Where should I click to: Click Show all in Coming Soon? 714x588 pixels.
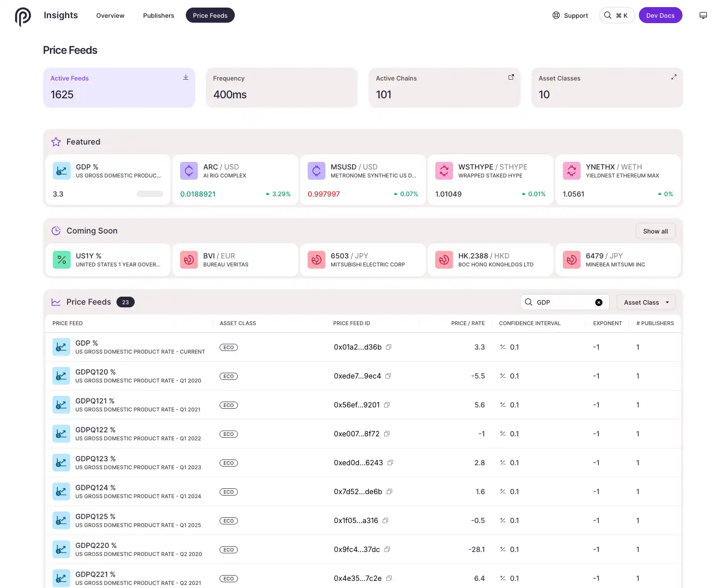(x=655, y=231)
